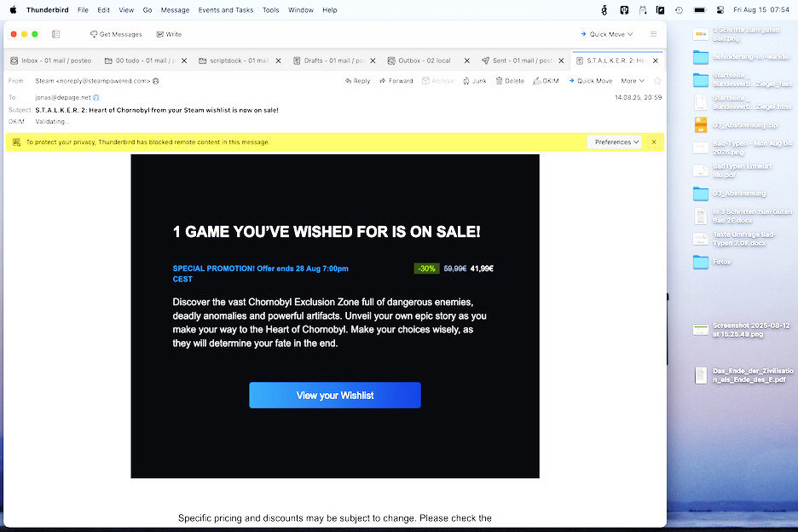Select the Screenshot 2025-08-12 desktop file

[742, 330]
